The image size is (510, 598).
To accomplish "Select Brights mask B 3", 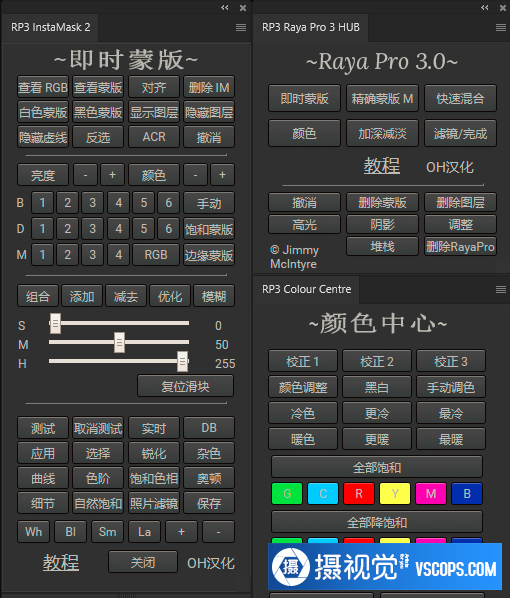I will [92, 203].
